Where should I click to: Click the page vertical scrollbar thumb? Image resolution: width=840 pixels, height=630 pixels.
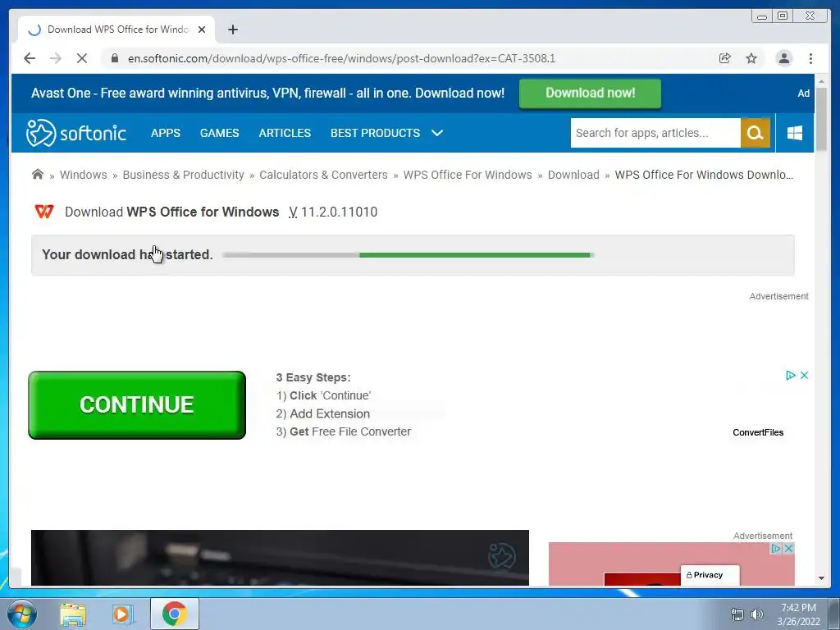[821, 118]
